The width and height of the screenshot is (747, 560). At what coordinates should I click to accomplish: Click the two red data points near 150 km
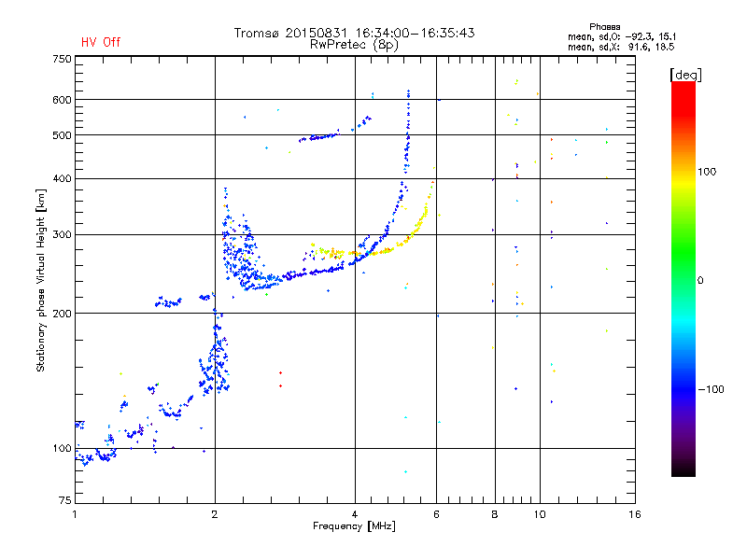coord(281,380)
